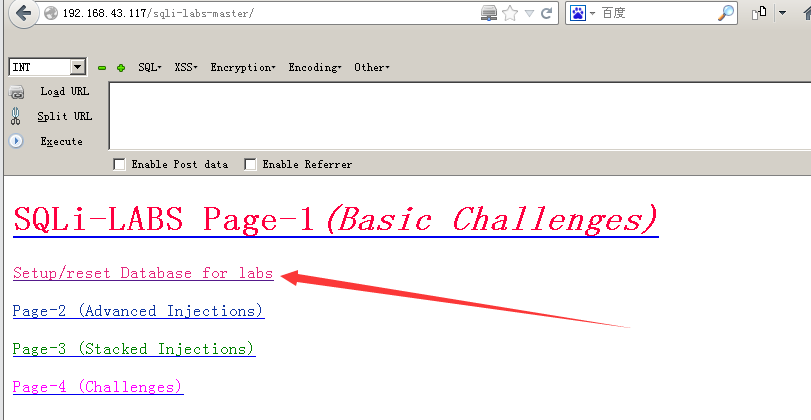Open the Other menu
Viewport: 811px width, 420px height.
click(x=371, y=67)
